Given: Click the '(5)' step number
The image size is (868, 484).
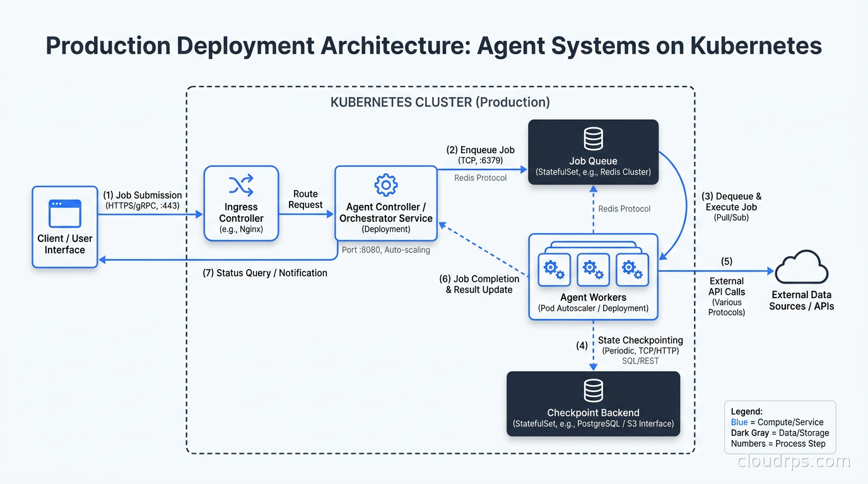Looking at the screenshot, I should coord(727,261).
